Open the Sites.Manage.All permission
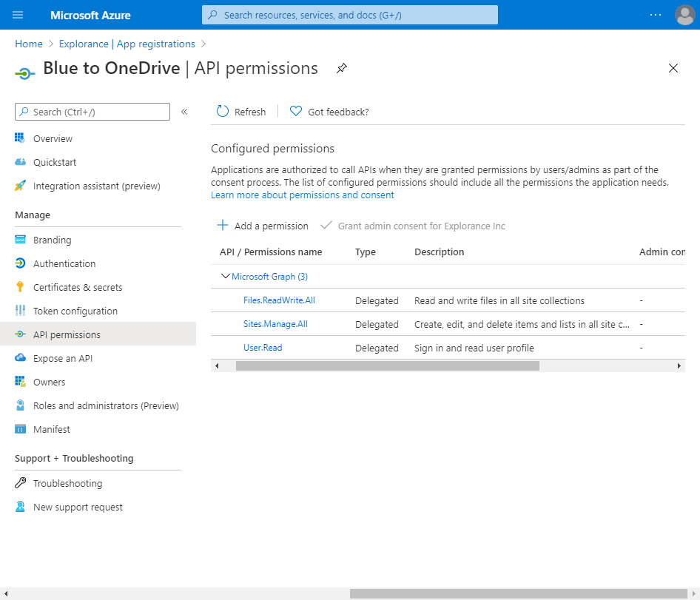 point(275,323)
